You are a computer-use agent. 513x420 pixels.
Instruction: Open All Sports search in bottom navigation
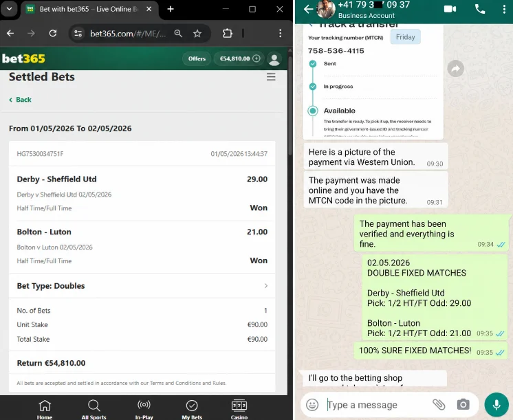[94, 409]
